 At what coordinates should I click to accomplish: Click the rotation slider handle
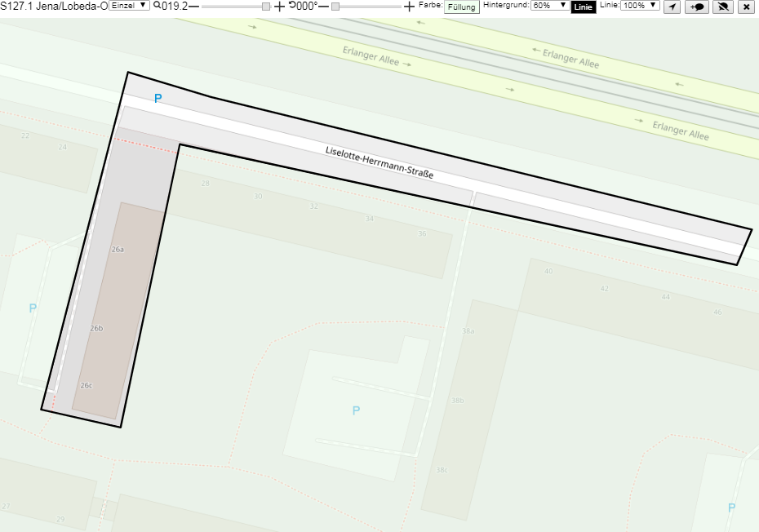click(x=335, y=7)
